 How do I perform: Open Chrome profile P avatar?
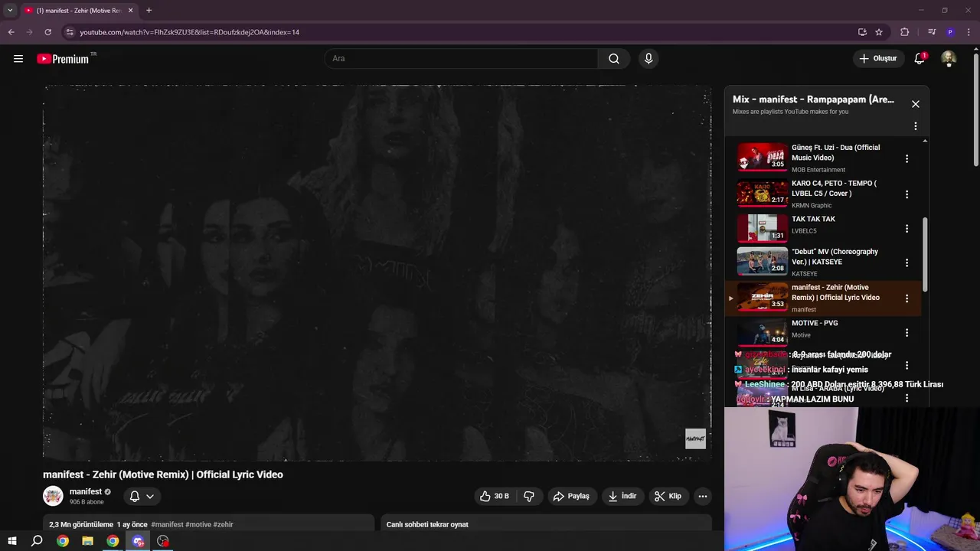click(x=950, y=32)
